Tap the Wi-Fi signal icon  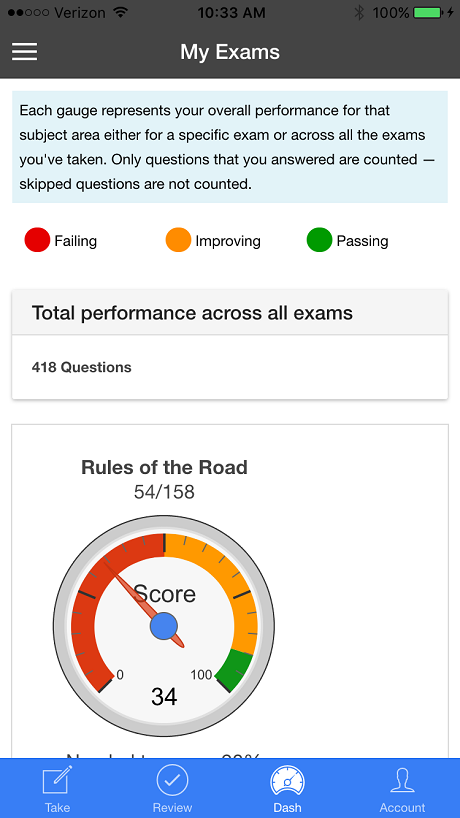[121, 13]
